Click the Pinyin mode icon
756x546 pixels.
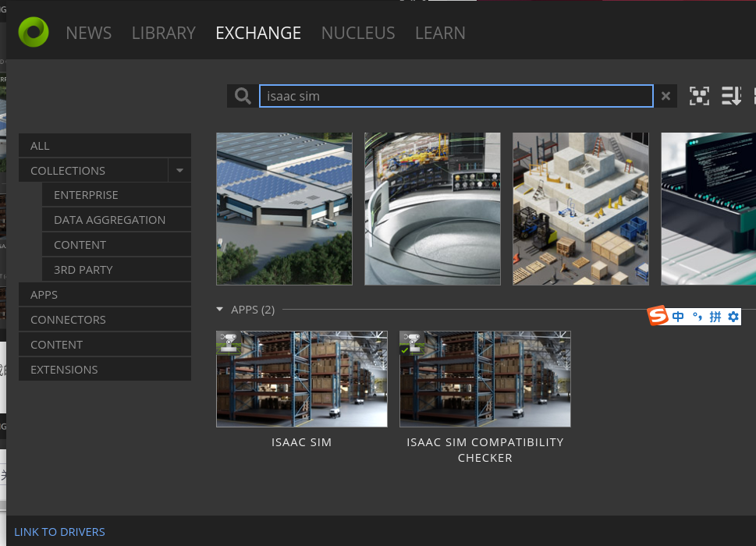[x=715, y=316]
